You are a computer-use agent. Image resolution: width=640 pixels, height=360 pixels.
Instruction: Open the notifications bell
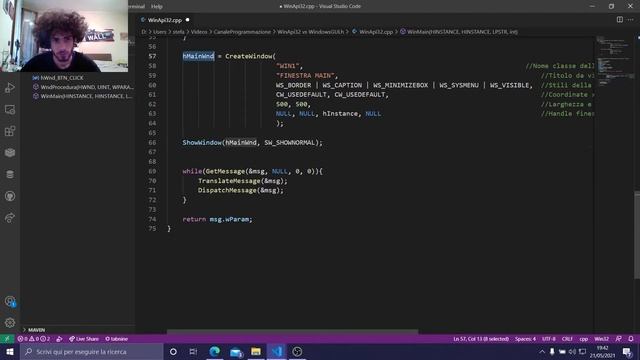tap(631, 339)
